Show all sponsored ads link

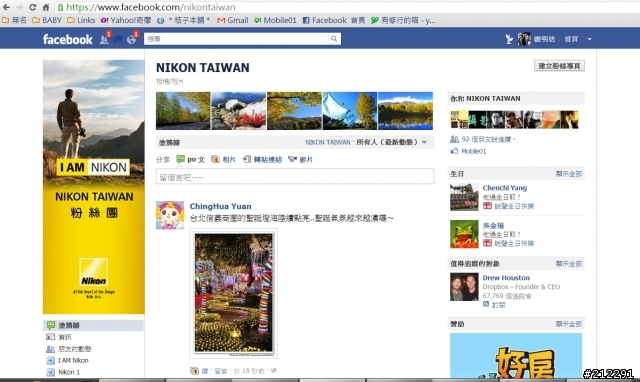click(569, 324)
